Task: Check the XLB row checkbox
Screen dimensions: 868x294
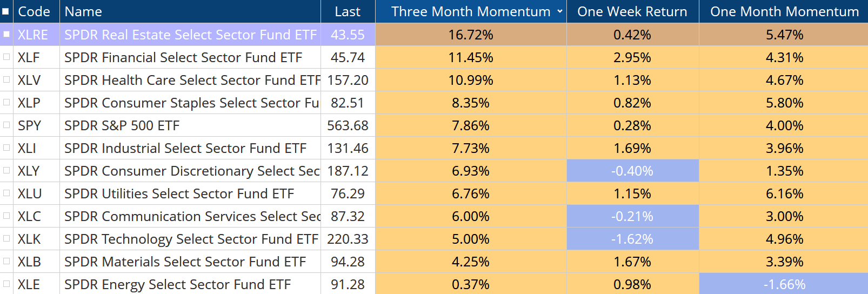Action: pyautogui.click(x=6, y=261)
